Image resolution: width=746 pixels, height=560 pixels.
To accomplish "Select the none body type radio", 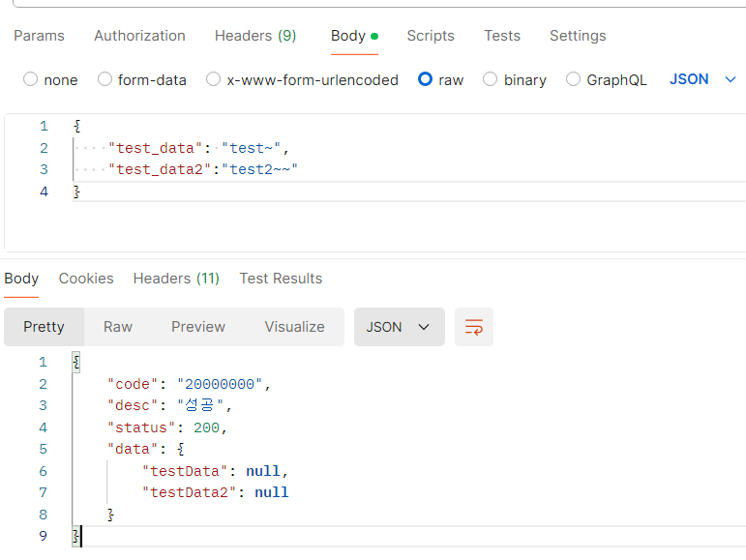I will (x=30, y=79).
